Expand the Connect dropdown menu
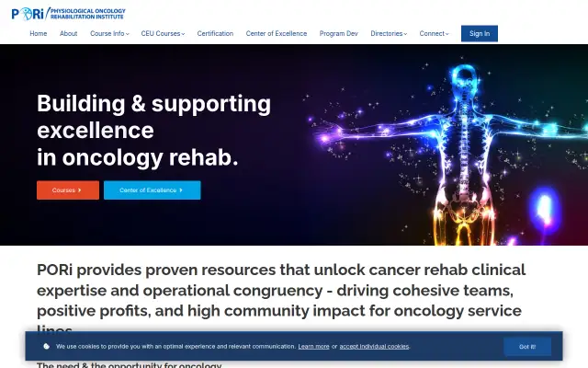 (434, 33)
